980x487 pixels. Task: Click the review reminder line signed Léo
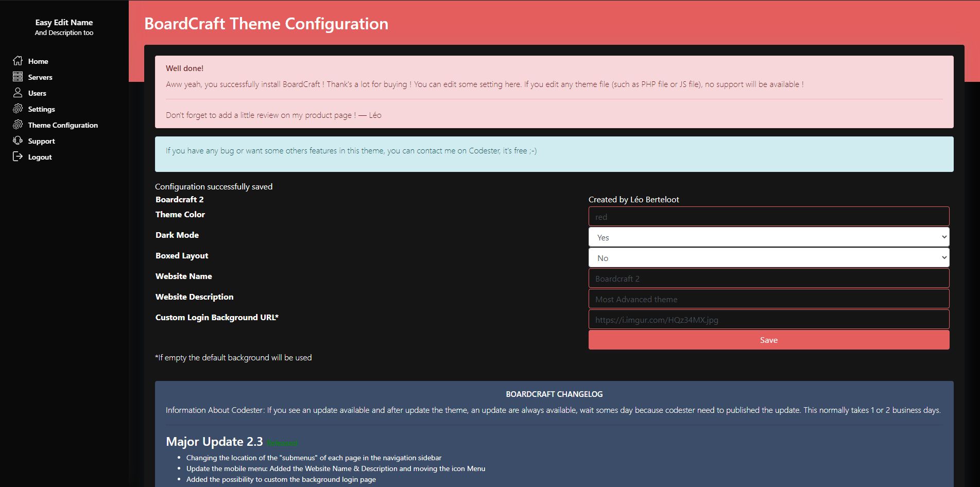(x=273, y=115)
